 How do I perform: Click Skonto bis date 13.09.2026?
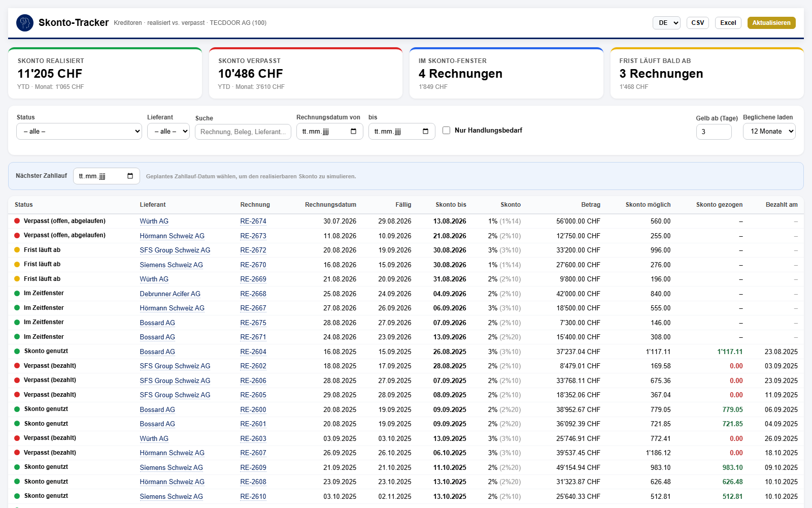450,337
